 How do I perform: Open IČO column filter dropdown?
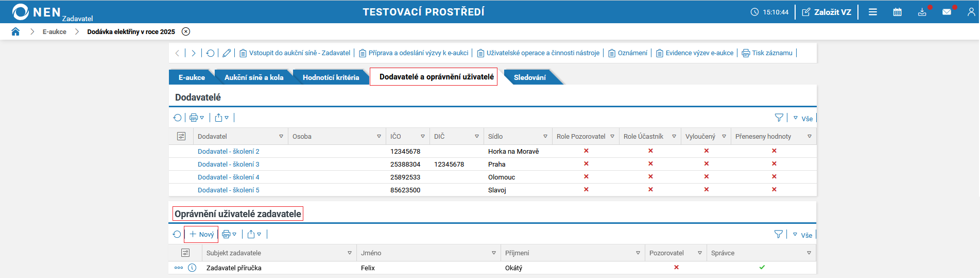coord(423,137)
